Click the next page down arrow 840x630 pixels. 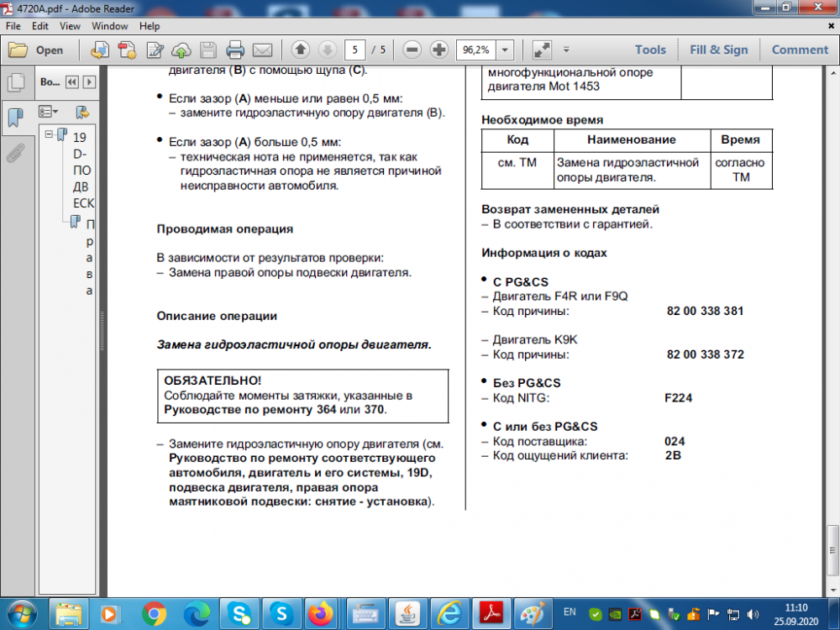point(328,50)
